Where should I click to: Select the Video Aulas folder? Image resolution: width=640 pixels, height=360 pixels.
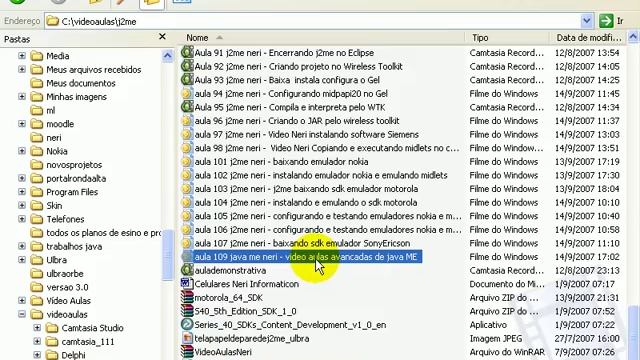(69, 301)
